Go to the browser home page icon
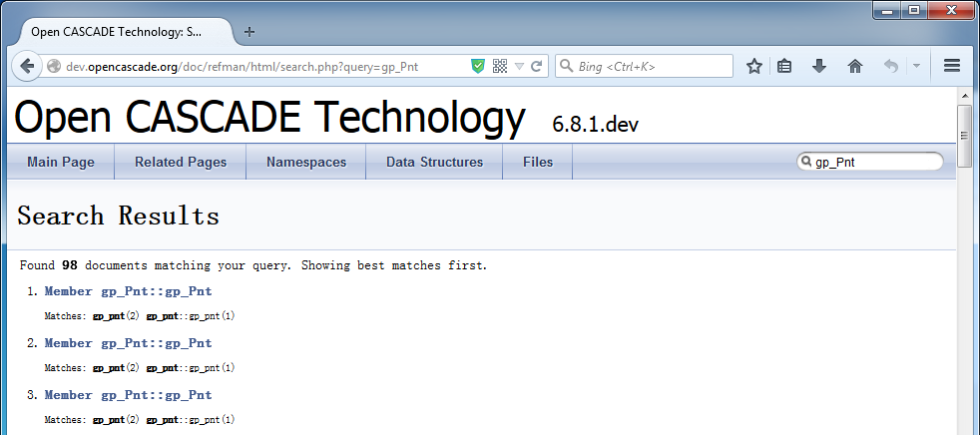Viewport: 980px width, 435px height. 855,66
